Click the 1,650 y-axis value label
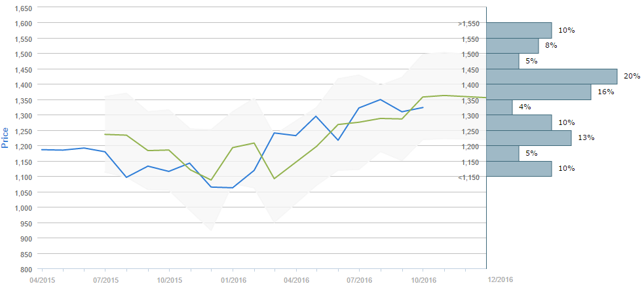This screenshot has height=286, width=644. (22, 8)
